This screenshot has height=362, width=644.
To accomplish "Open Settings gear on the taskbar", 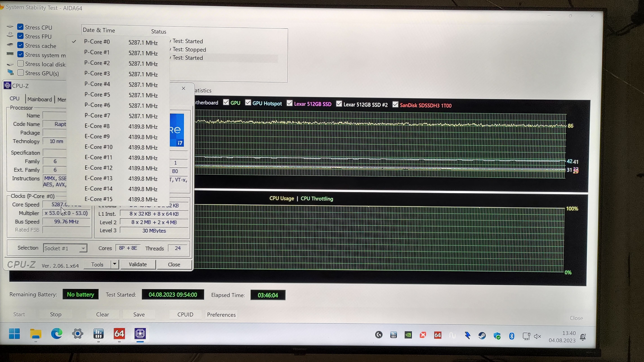I will [78, 334].
